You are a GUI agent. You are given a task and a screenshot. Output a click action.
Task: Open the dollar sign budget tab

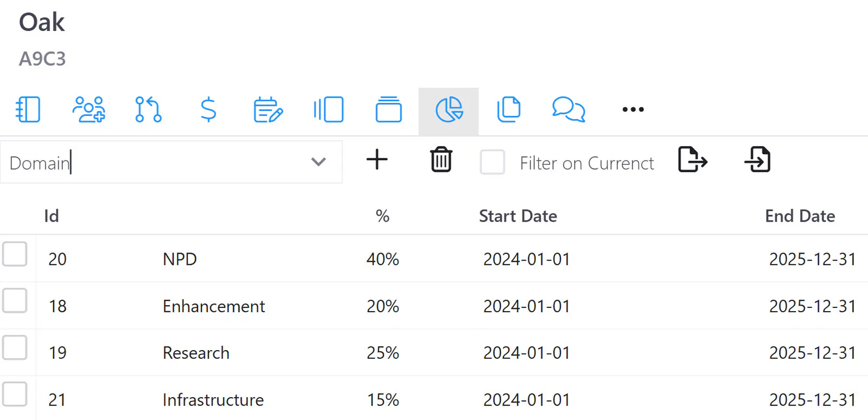[208, 109]
